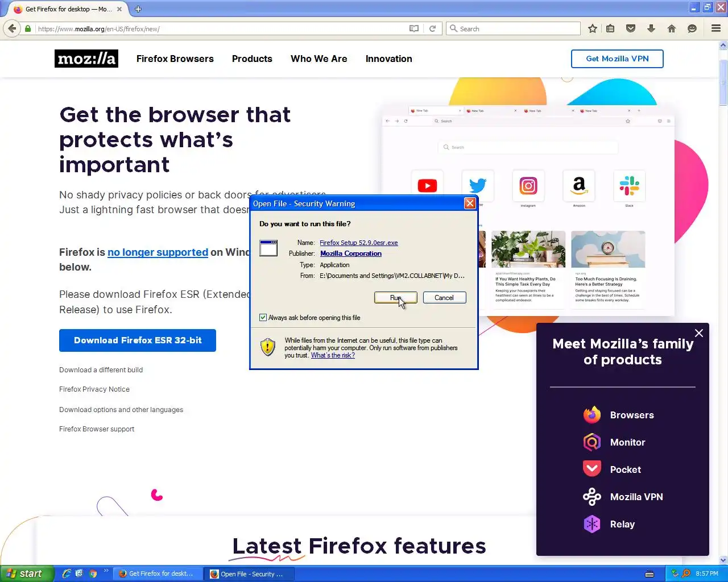
Task: Click the taskbar clock showing 8:57 PM
Action: (707, 574)
